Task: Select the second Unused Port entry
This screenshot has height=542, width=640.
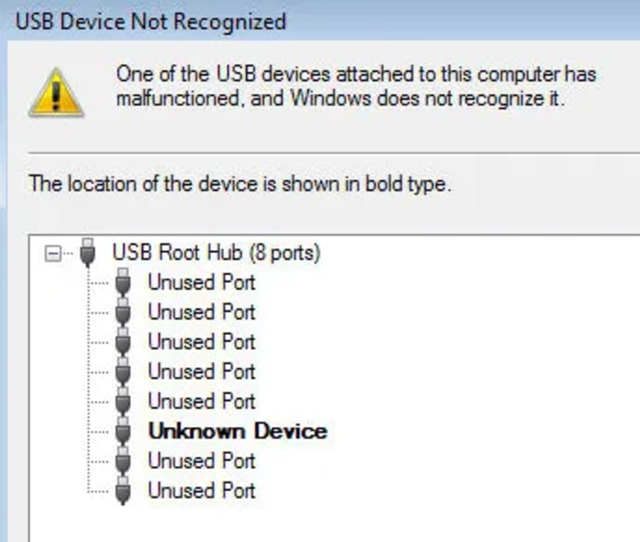Action: point(202,312)
